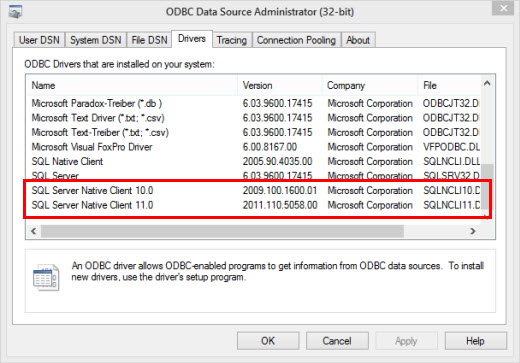Image resolution: width=520 pixels, height=363 pixels.
Task: Click the horizontal scrollbar right arrow
Action: click(x=472, y=231)
